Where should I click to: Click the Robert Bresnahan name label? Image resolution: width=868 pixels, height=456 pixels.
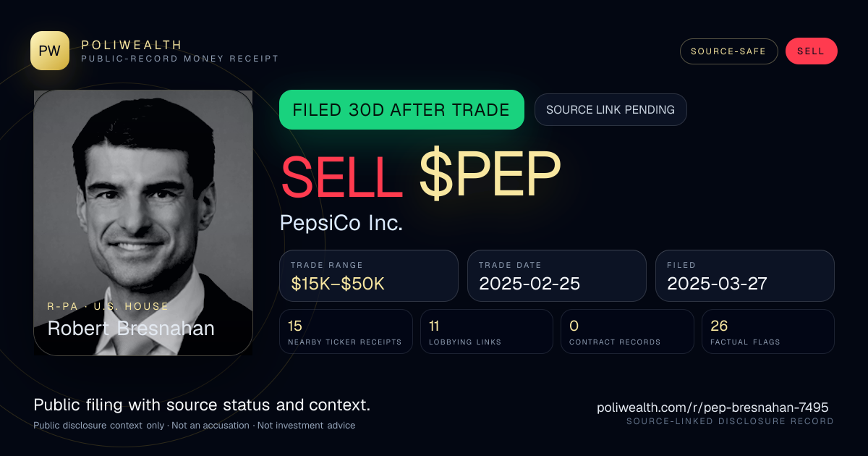(131, 329)
